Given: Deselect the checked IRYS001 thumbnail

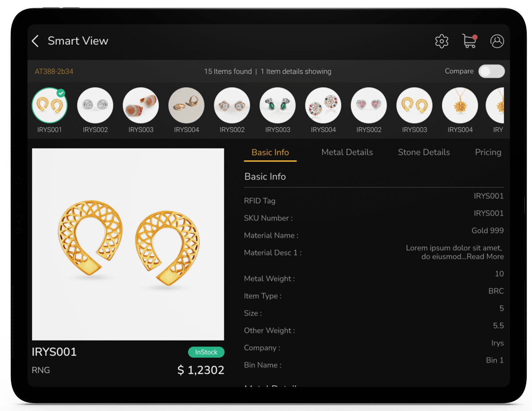Looking at the screenshot, I should click(49, 106).
